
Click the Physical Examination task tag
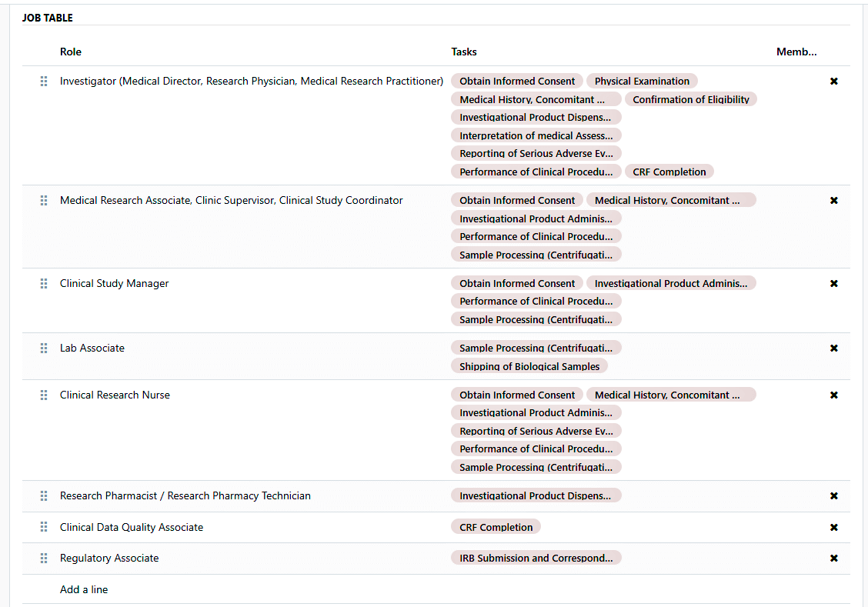pos(642,81)
